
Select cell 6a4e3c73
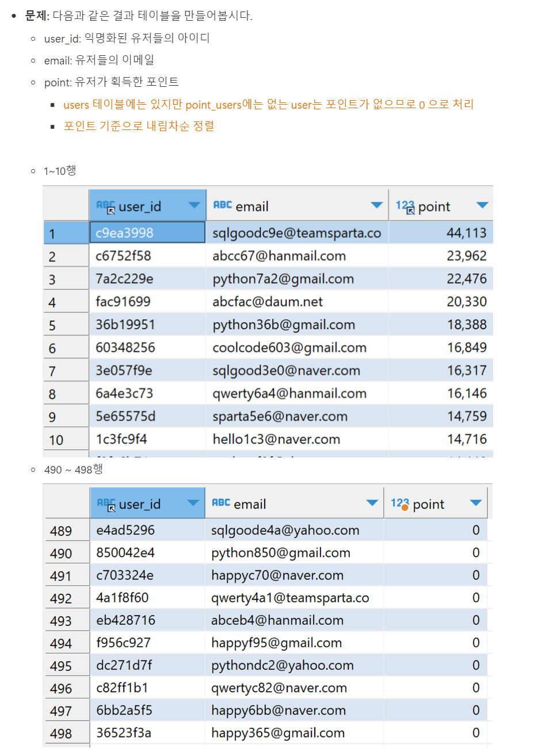click(147, 394)
